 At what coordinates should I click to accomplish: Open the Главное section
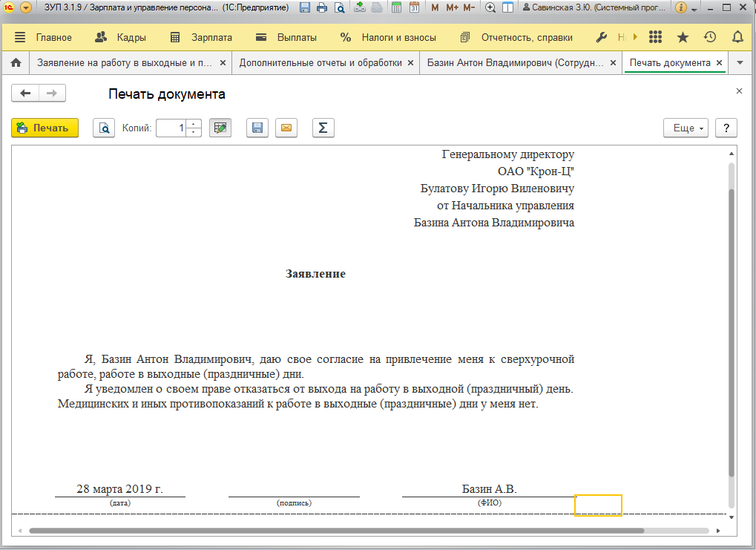pos(54,38)
